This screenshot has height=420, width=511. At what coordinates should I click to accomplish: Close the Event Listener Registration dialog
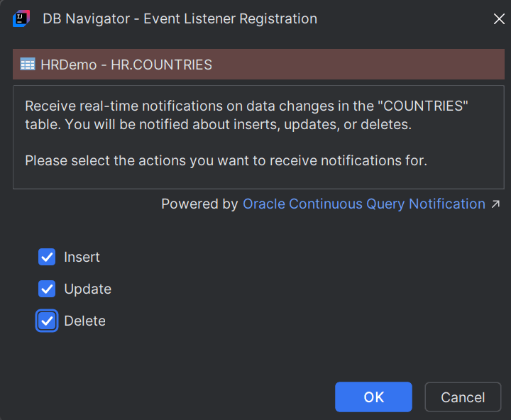point(499,19)
